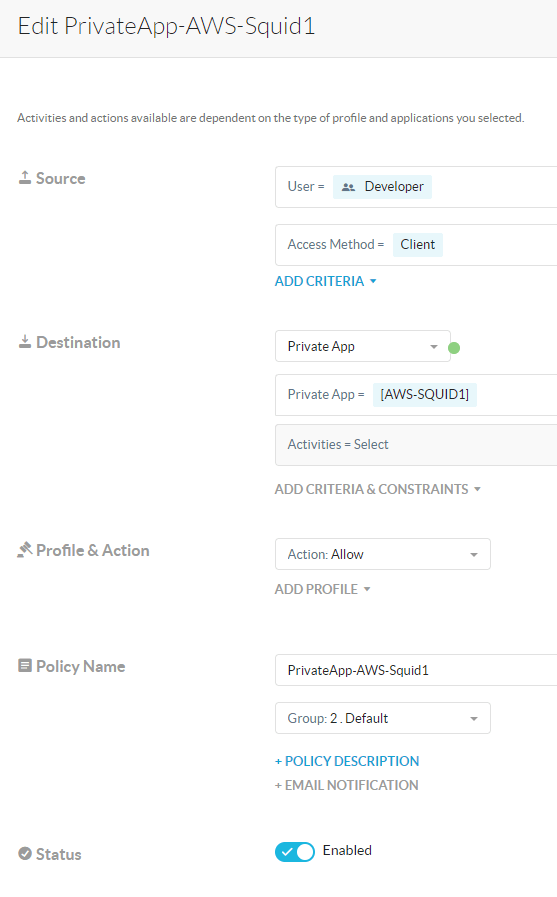Screen dimensions: 557x897
Task: Open the Group: 2. Default dropdown
Action: click(383, 718)
